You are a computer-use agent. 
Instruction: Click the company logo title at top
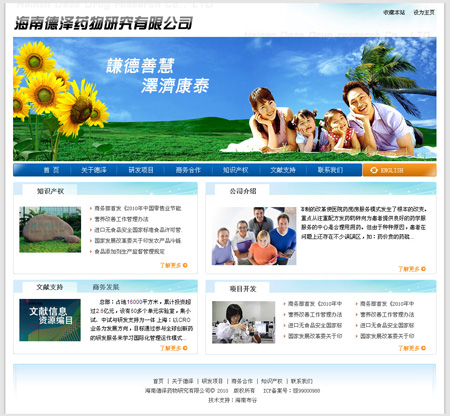(103, 23)
